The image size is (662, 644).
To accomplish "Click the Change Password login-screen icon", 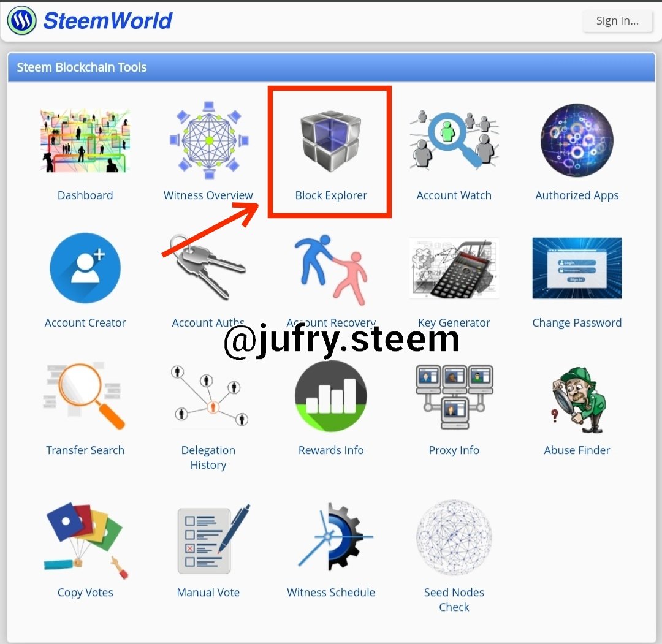I will (x=577, y=268).
